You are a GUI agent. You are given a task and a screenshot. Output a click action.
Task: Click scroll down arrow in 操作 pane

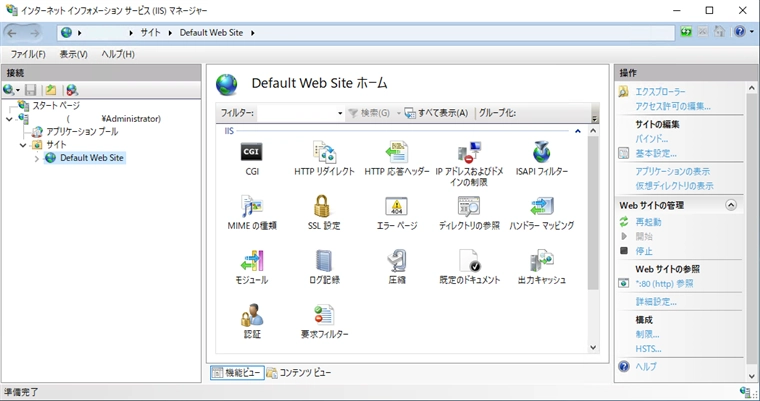(752, 376)
